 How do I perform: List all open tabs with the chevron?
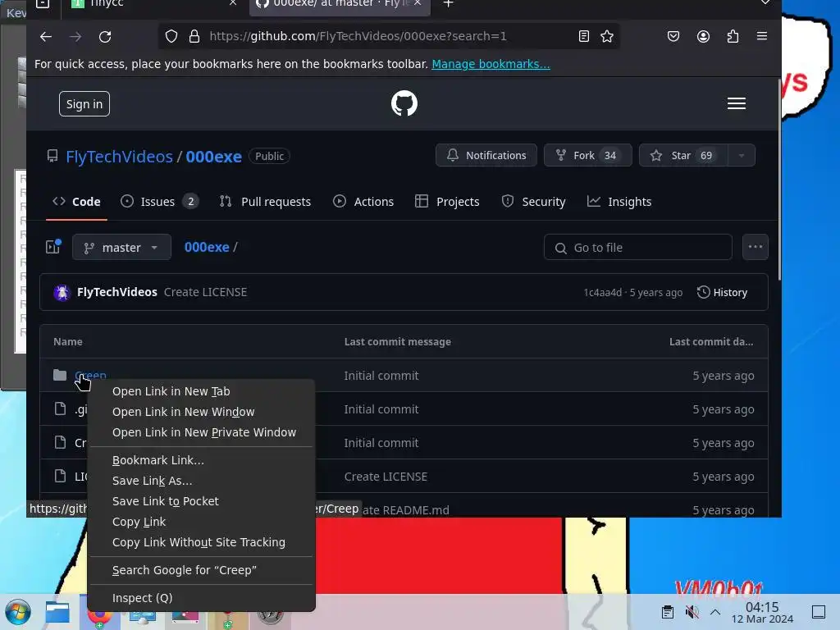(765, 3)
